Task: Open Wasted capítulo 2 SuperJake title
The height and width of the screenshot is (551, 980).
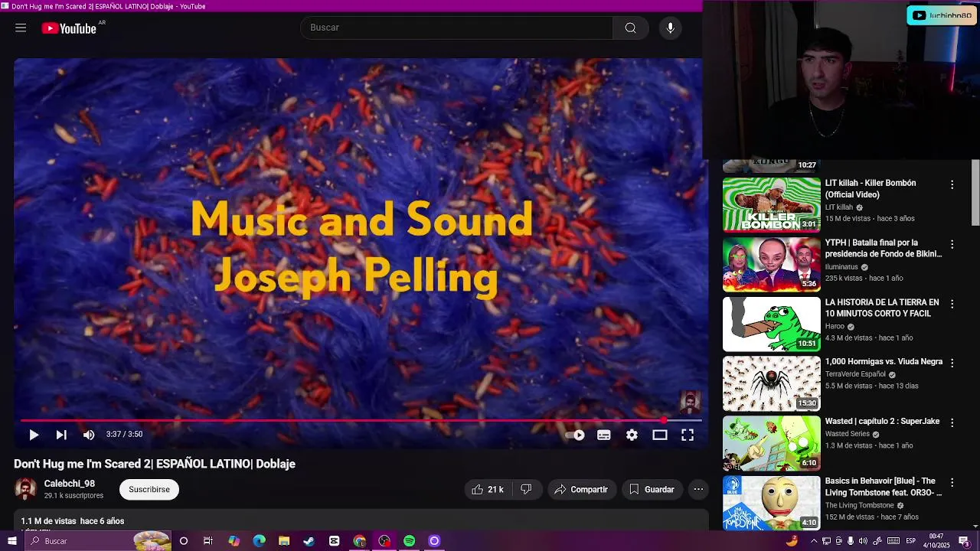Action: tap(882, 422)
